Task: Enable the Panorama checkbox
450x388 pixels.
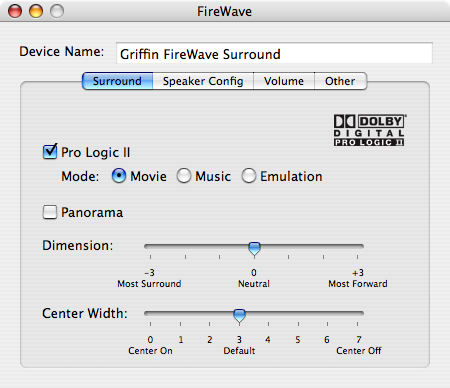Action: point(50,212)
